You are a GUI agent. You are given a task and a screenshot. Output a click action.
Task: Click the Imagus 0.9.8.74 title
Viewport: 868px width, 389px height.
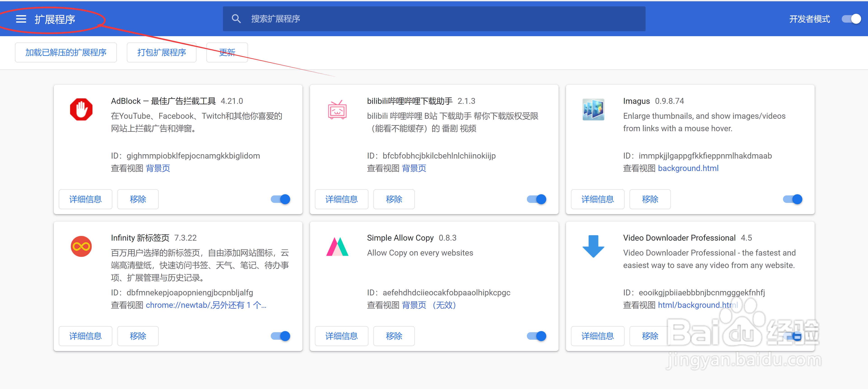click(x=653, y=101)
